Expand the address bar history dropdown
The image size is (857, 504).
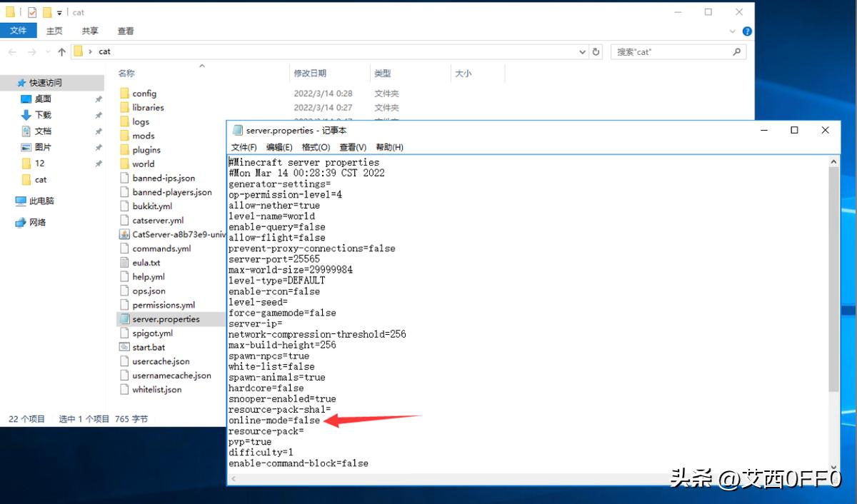coord(583,51)
